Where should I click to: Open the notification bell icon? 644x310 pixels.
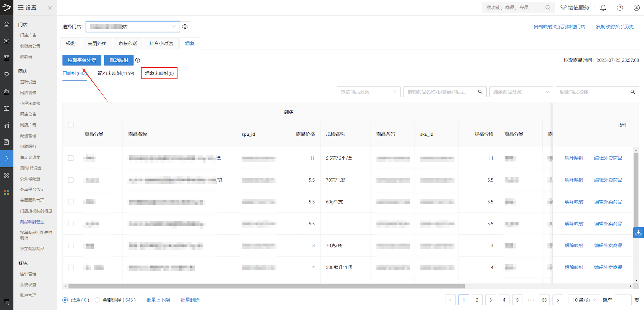point(603,8)
